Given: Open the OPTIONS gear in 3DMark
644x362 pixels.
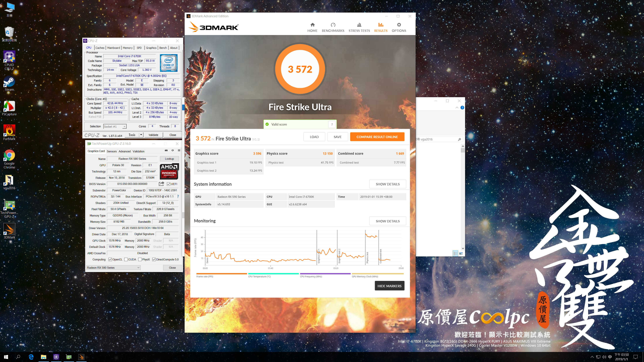Looking at the screenshot, I should (x=399, y=27).
